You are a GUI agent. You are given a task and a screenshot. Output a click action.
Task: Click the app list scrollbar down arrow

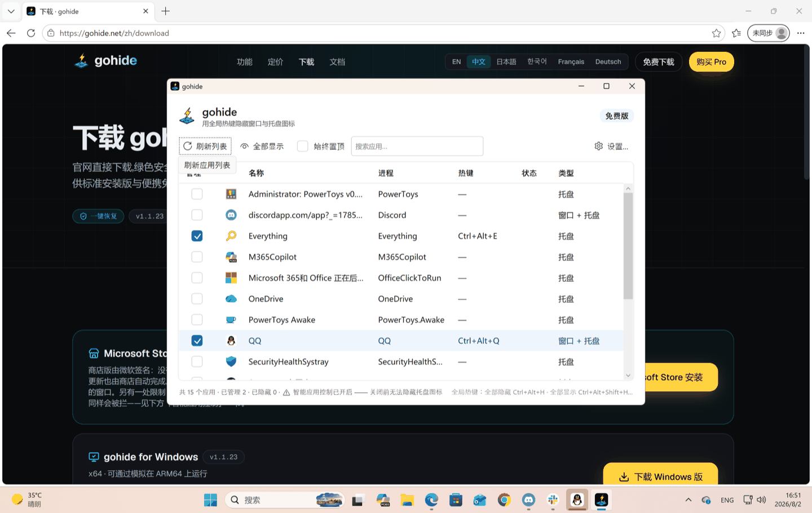tap(628, 375)
